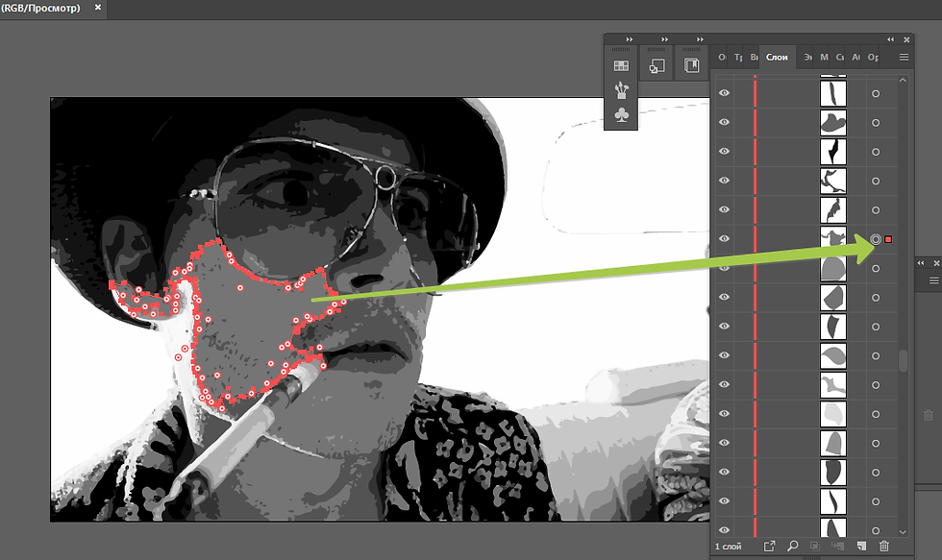This screenshot has height=560, width=942.
Task: Open the Layers panel hamburger menu
Action: [x=904, y=57]
